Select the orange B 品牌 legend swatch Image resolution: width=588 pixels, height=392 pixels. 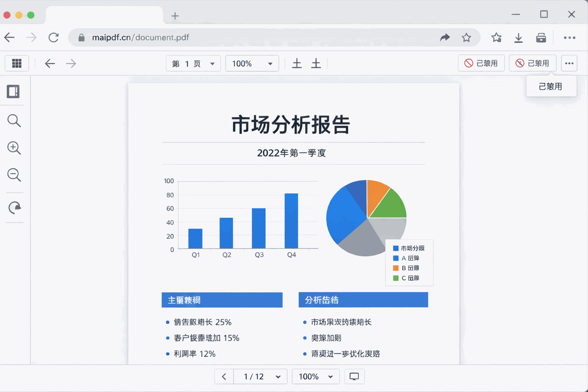(395, 268)
